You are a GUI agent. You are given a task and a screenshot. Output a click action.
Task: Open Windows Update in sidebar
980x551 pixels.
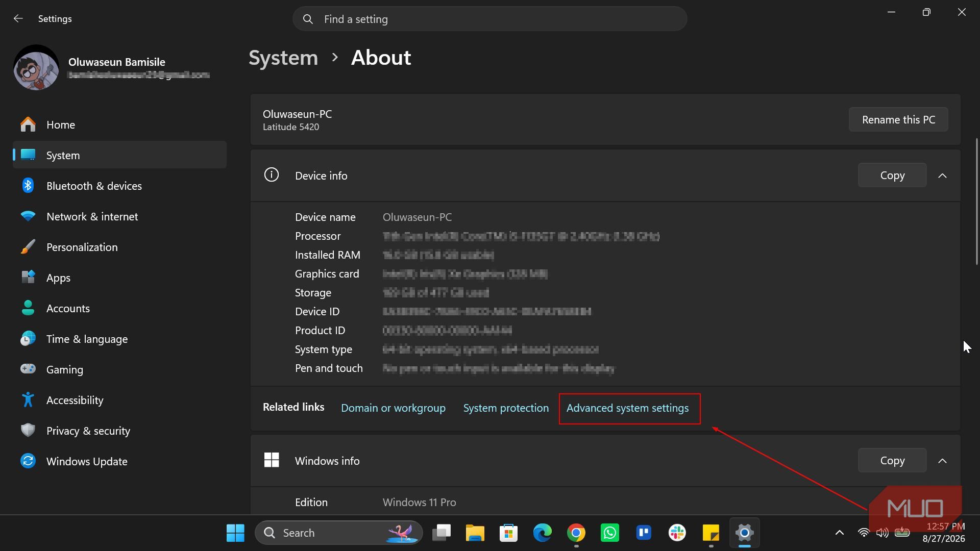120,461
